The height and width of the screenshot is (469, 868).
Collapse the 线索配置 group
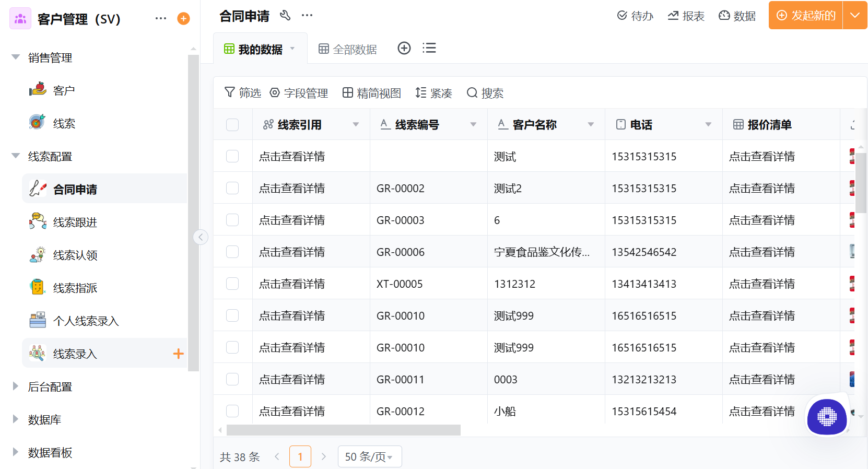tap(16, 156)
